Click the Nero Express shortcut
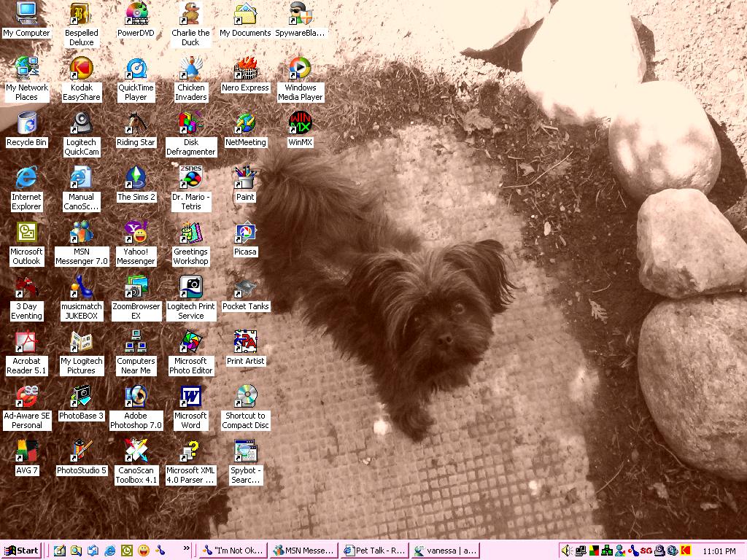Viewport: 747px width, 560px height. tap(245, 75)
